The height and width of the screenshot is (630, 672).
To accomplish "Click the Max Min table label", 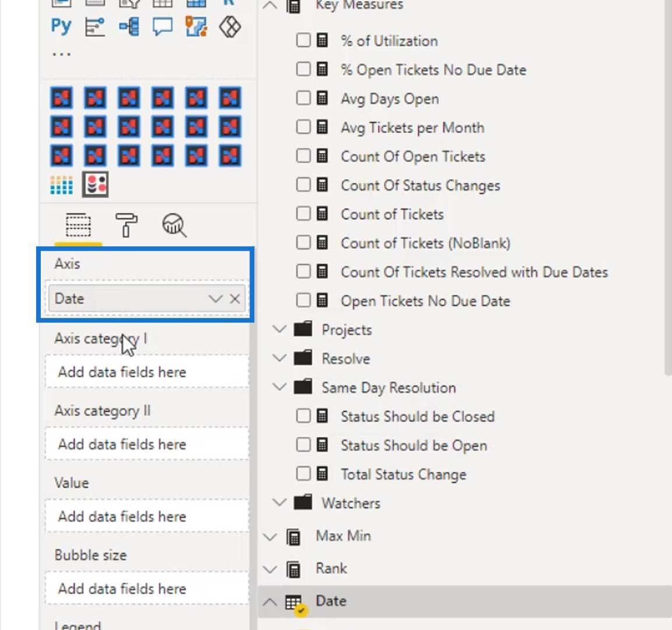I will click(343, 535).
